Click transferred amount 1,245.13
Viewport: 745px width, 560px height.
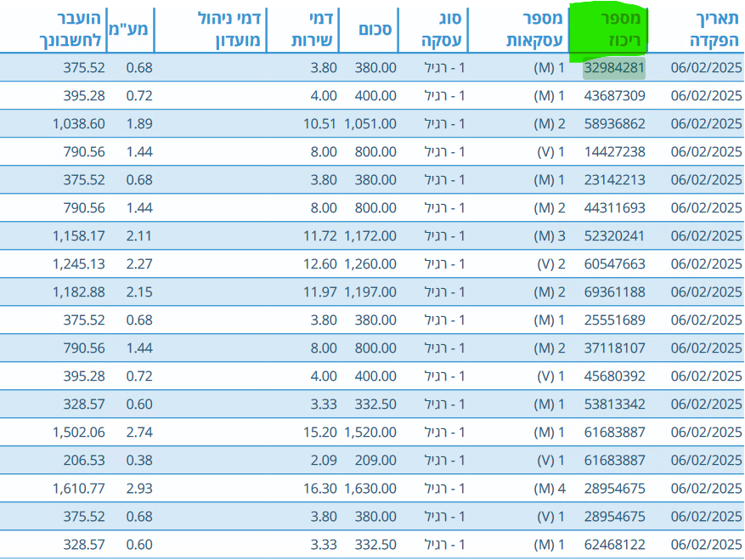pyautogui.click(x=78, y=264)
